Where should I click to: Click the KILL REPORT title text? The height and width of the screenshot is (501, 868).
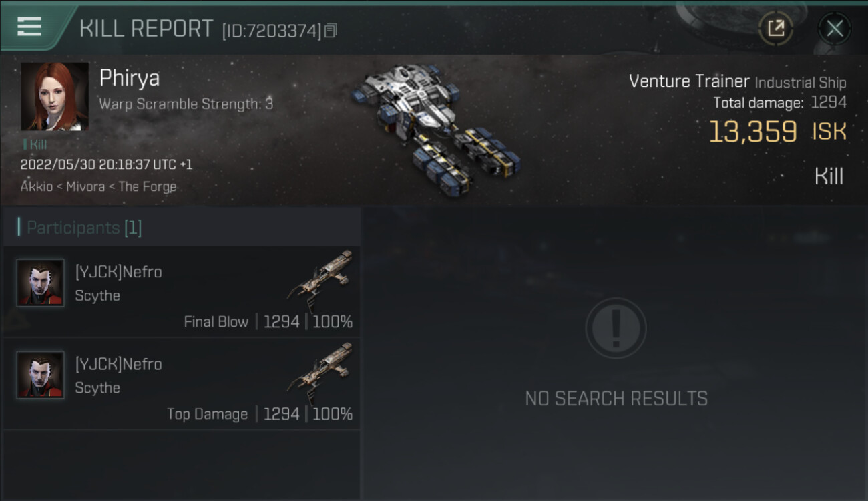pos(146,29)
